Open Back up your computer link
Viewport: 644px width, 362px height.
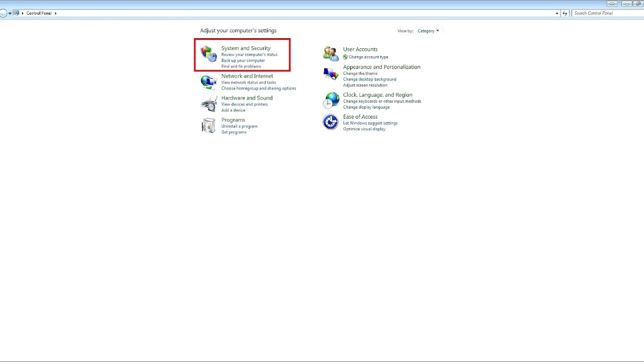click(243, 60)
